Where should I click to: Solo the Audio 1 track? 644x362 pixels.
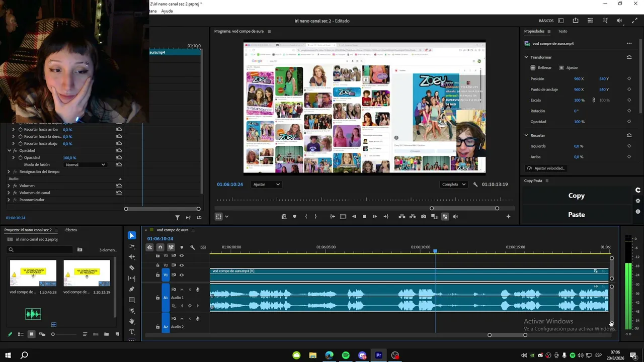190,290
